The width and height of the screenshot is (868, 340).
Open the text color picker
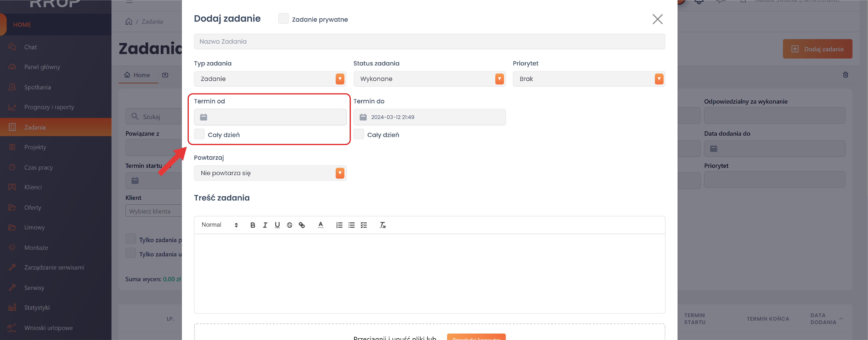coord(320,225)
